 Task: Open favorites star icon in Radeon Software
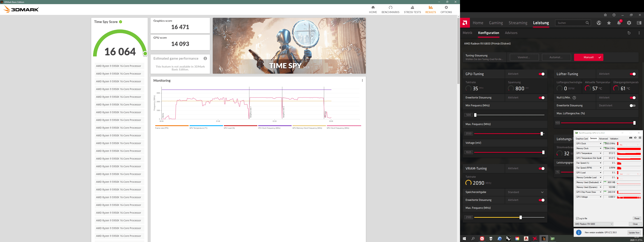[x=609, y=23]
